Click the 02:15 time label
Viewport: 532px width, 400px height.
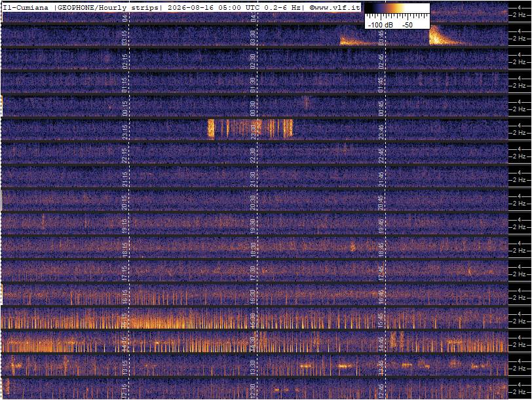coord(124,62)
